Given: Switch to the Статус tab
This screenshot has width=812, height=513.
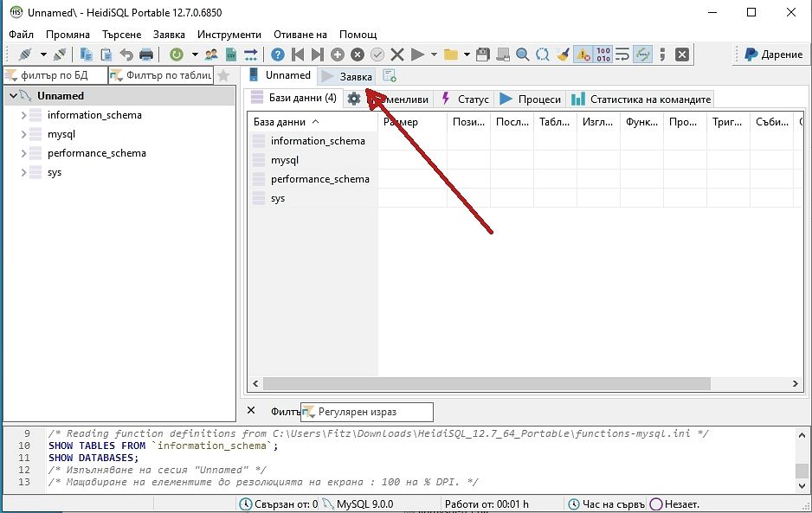Looking at the screenshot, I should coord(465,99).
